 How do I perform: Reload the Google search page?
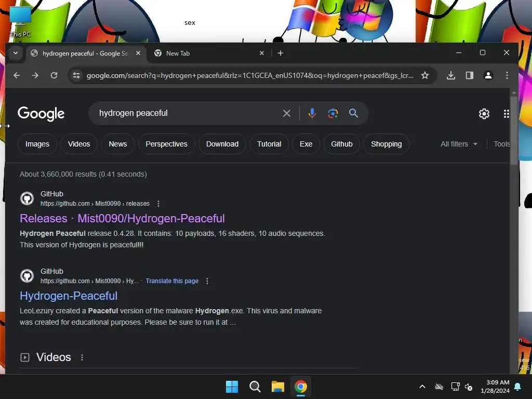click(x=54, y=75)
